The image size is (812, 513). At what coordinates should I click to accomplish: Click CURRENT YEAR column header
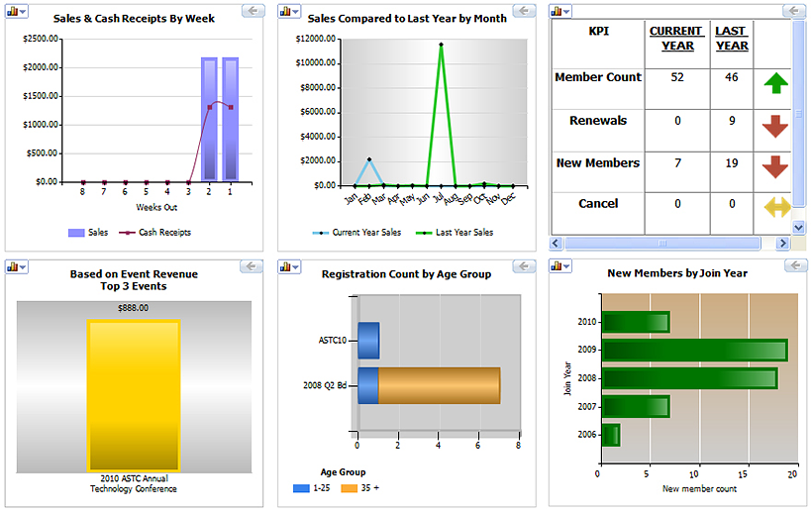(x=677, y=39)
